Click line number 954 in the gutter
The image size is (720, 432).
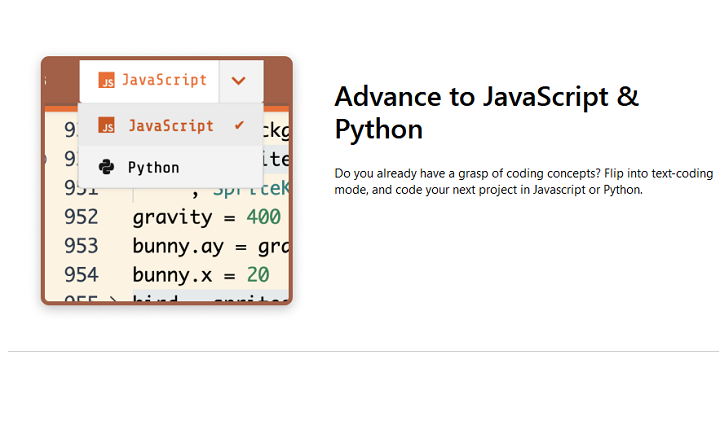coord(81,275)
